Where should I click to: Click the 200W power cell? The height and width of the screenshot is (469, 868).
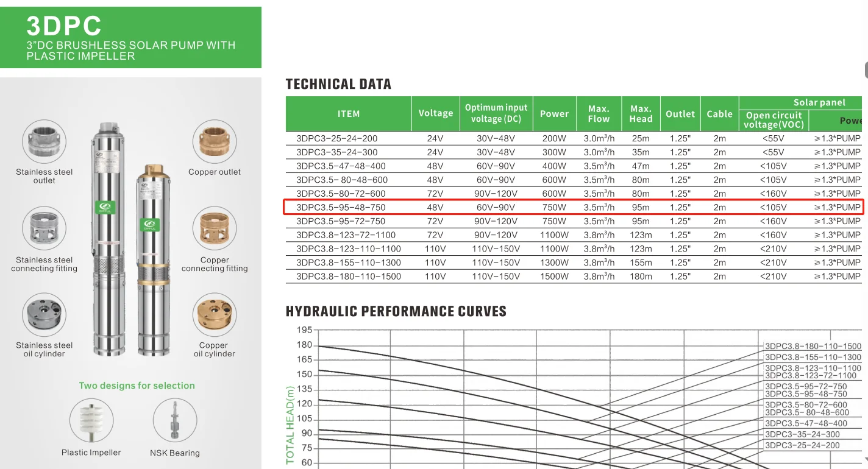[554, 138]
